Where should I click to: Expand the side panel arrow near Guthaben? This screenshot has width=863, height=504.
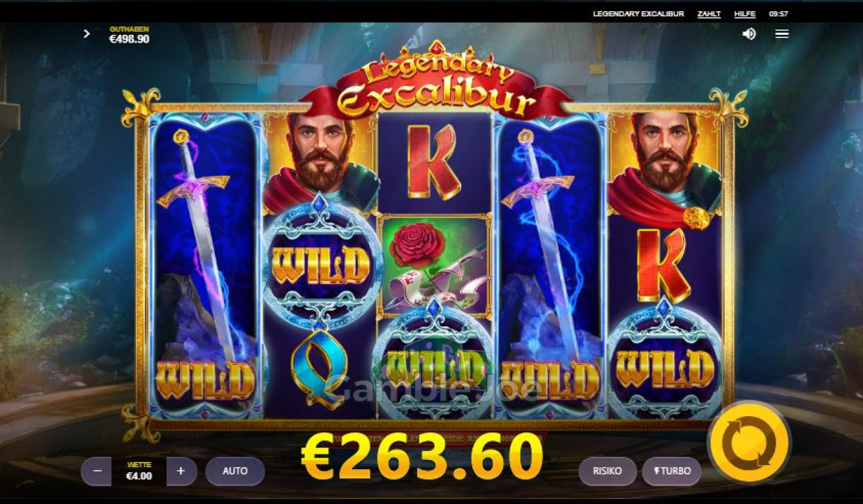pos(87,33)
